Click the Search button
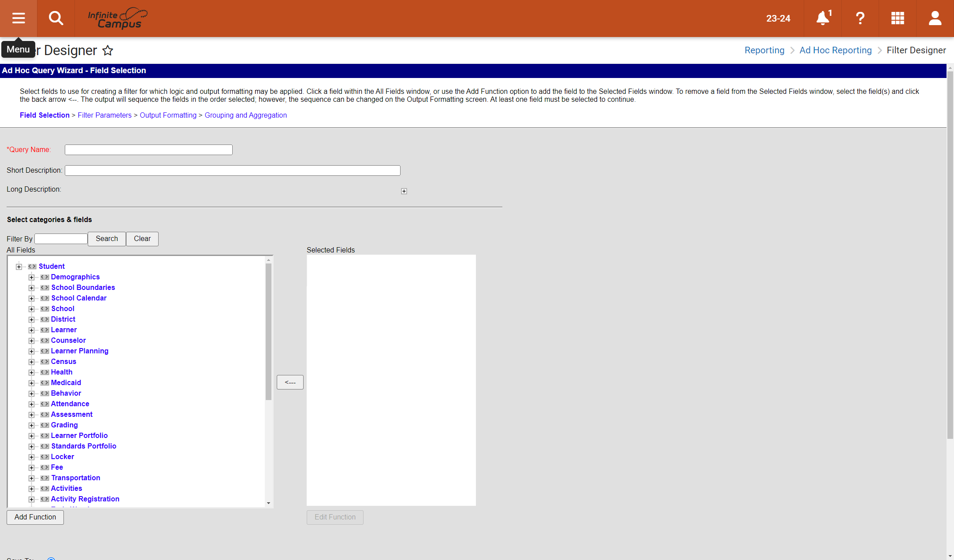 tap(107, 239)
